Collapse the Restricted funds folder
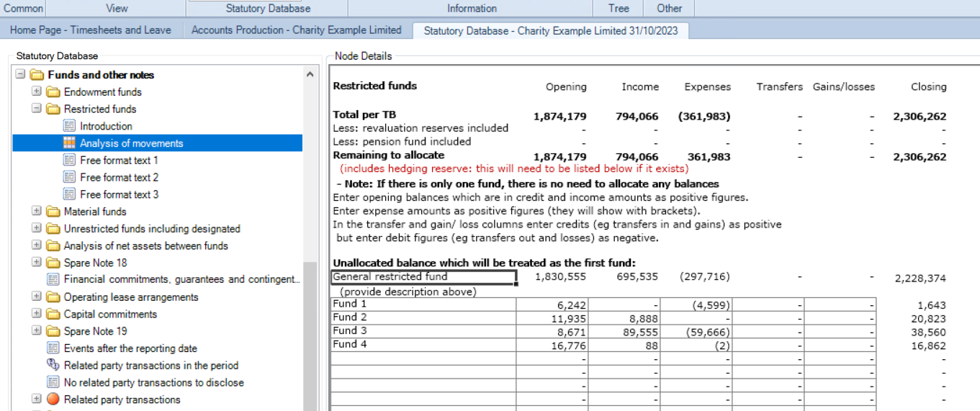 36,109
